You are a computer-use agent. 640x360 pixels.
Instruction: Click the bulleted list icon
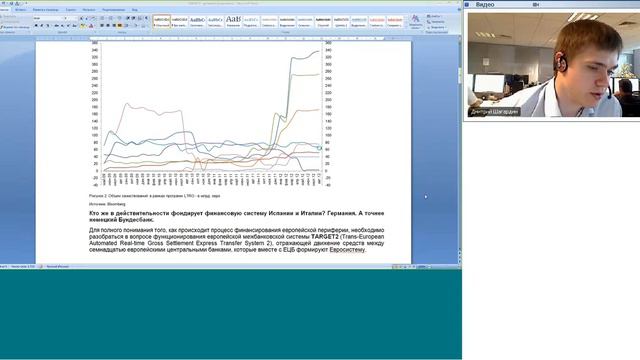point(102,18)
